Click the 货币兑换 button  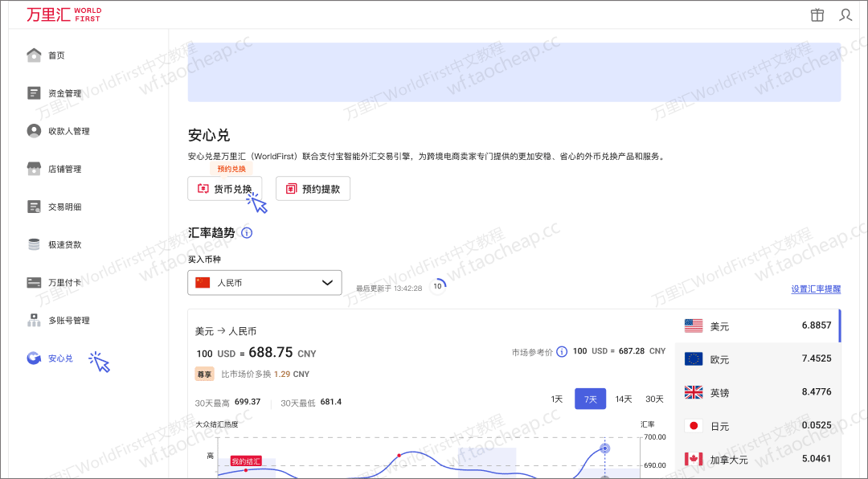(x=225, y=189)
